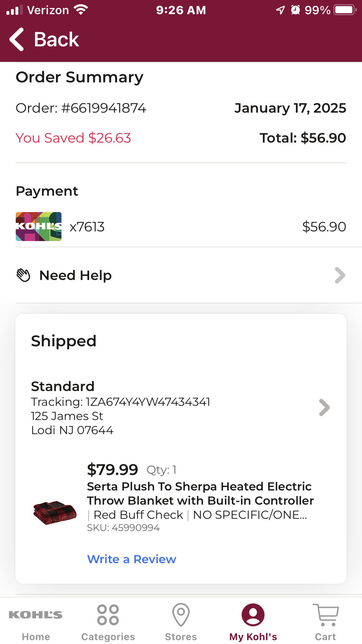Click the Write a Review link
The image size is (362, 644).
132,559
